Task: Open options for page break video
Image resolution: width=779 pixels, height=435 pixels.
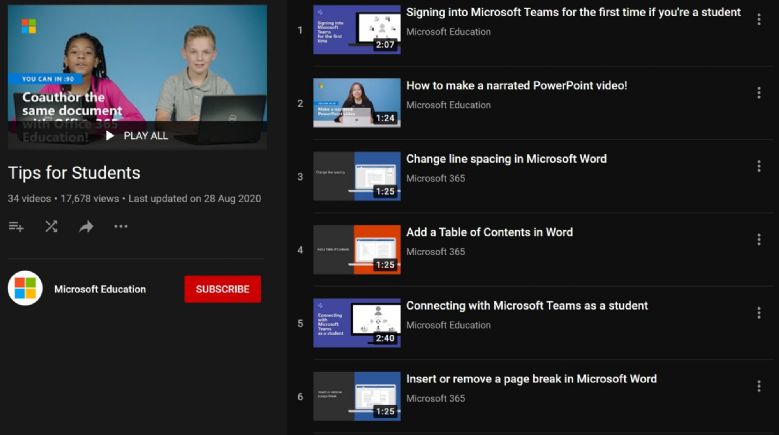Action: pos(759,386)
